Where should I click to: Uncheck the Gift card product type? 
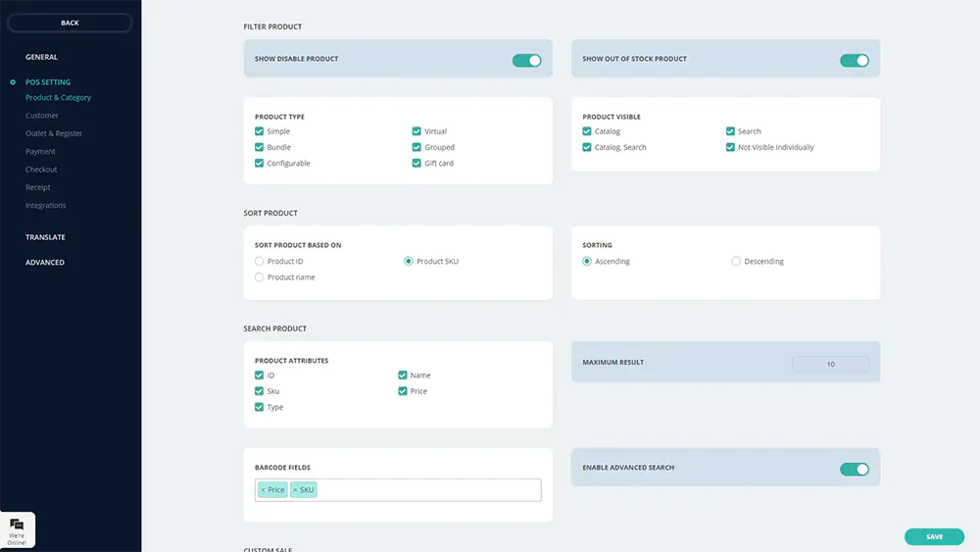(416, 164)
